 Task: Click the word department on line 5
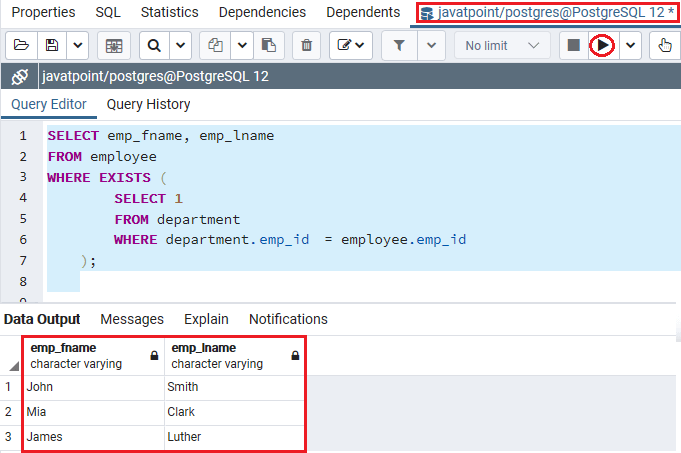pos(198,220)
